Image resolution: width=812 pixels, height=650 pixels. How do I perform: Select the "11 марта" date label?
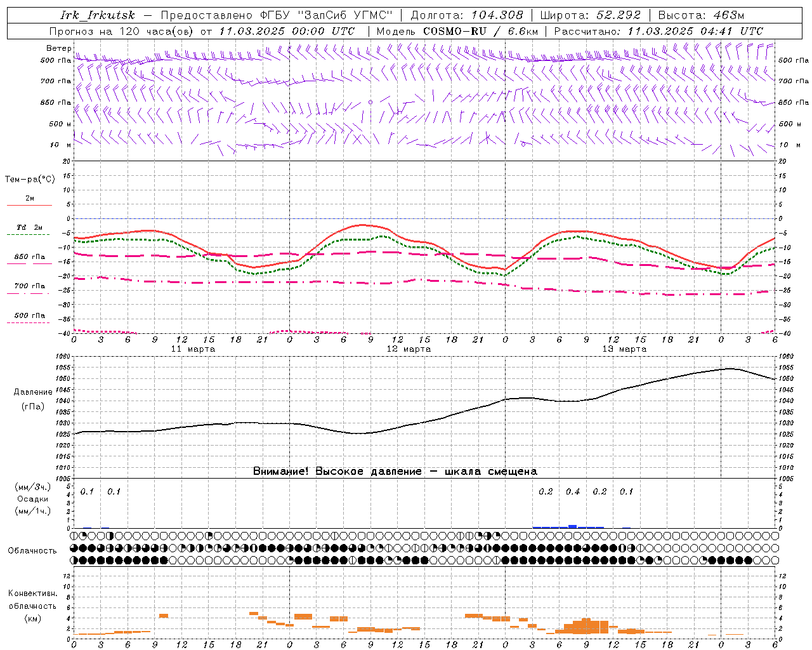tap(193, 348)
